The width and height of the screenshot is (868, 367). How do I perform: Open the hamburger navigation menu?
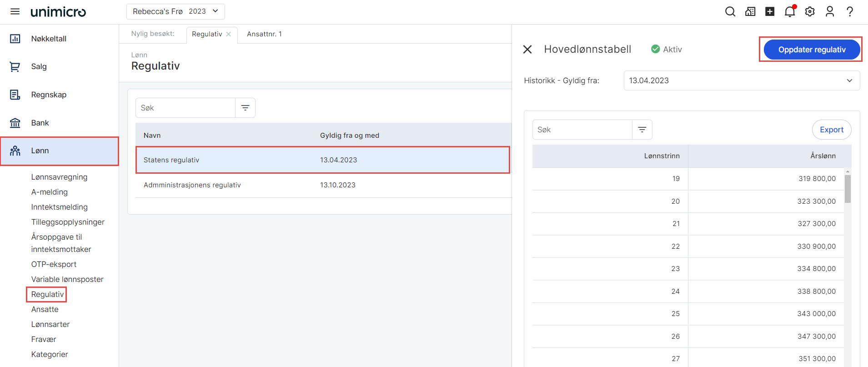tap(15, 11)
